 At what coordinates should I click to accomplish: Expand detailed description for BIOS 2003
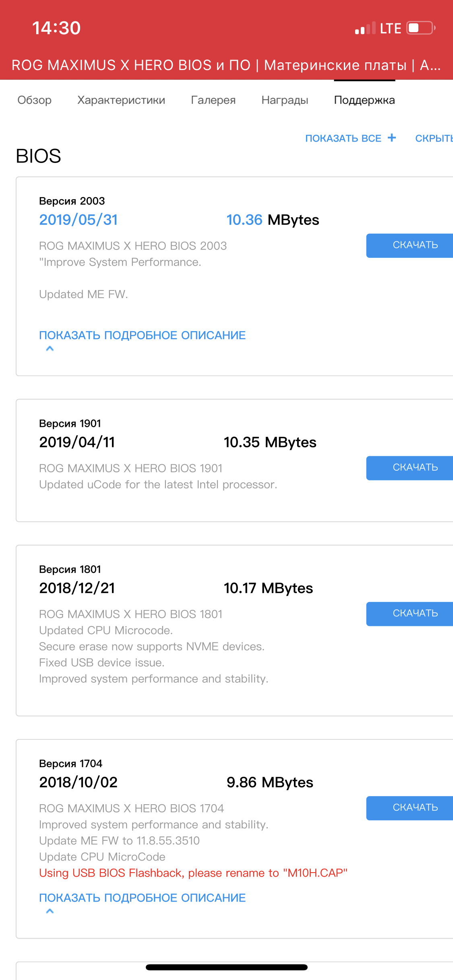[x=142, y=336]
